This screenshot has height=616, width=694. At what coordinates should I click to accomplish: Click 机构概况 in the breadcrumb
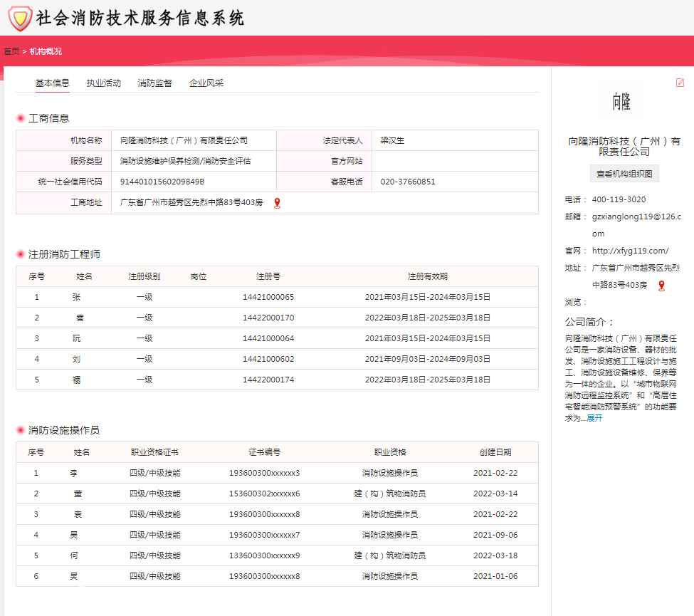pos(46,51)
